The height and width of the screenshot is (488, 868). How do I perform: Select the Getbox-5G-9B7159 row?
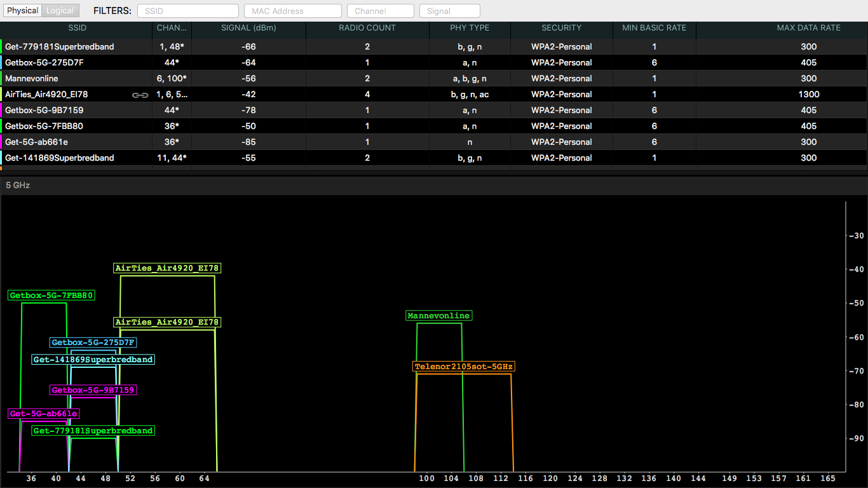[434, 110]
